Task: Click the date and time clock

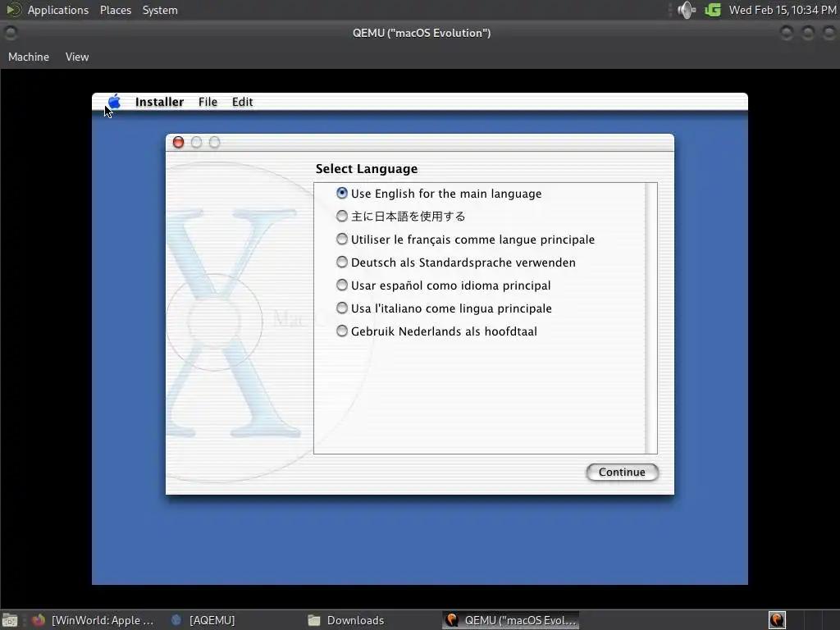Action: pos(782,10)
